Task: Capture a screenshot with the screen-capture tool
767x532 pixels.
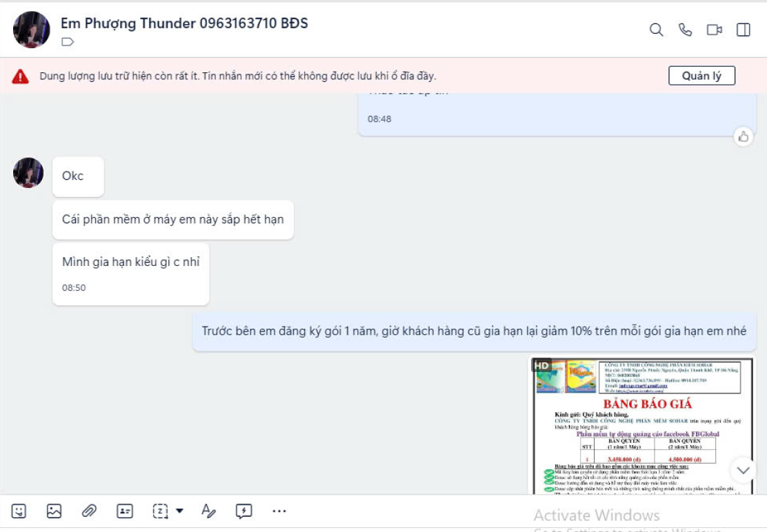Action: point(161,511)
